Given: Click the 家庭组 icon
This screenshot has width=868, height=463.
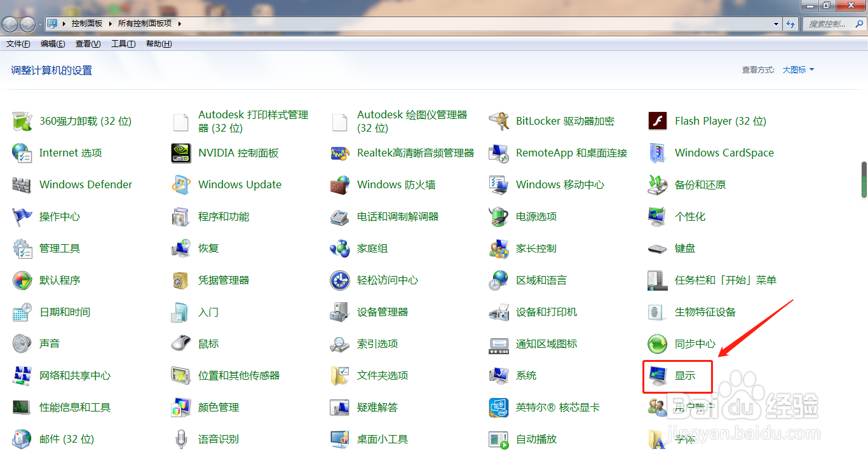Looking at the screenshot, I should (340, 248).
